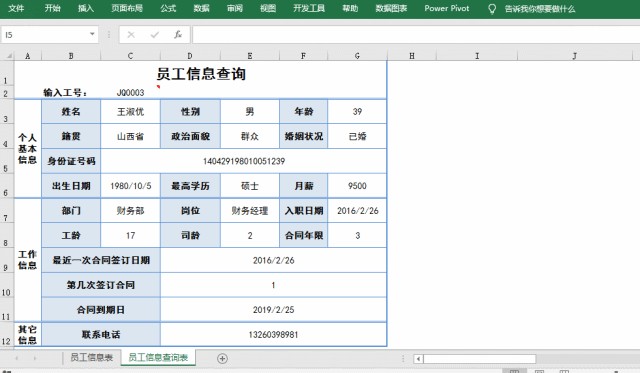Click into the formula bar

(x=416, y=35)
